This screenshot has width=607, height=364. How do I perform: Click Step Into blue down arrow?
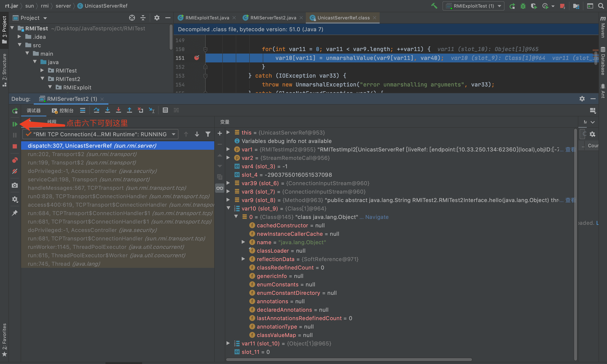(x=107, y=110)
